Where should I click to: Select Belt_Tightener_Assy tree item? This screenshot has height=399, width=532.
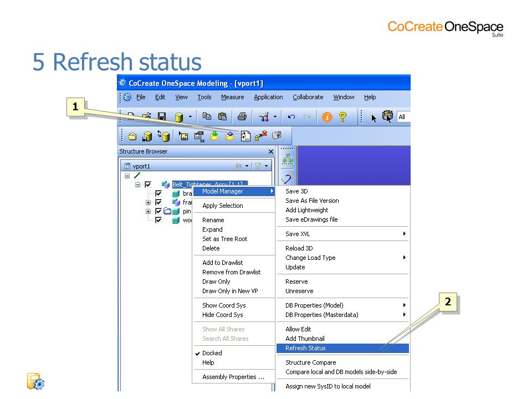[209, 184]
